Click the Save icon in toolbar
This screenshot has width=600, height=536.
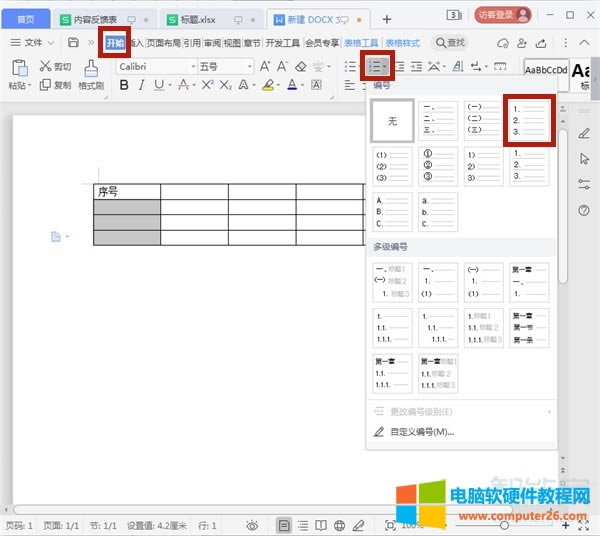click(74, 43)
